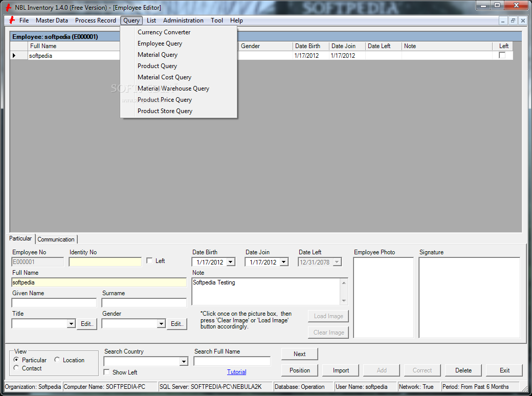Select the Employee Photo picture box

point(383,298)
